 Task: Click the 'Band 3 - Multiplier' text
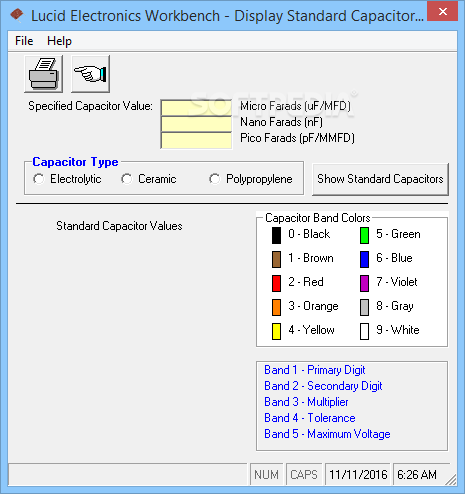(306, 402)
